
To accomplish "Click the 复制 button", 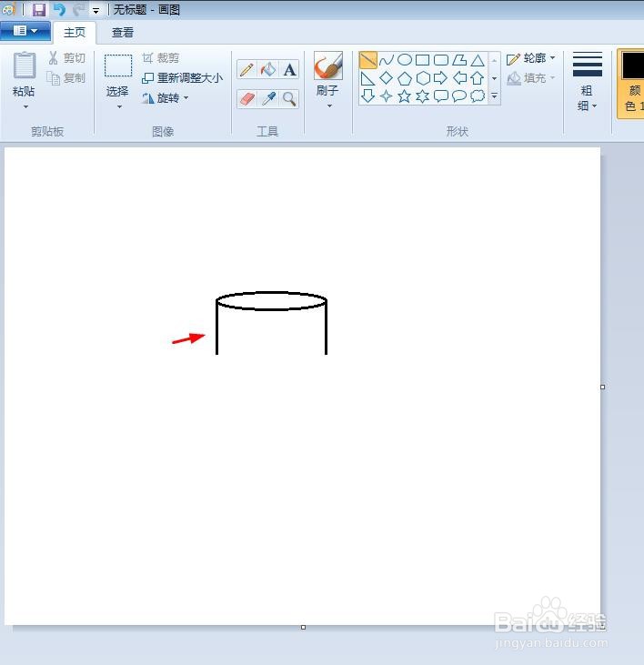I will [65, 78].
